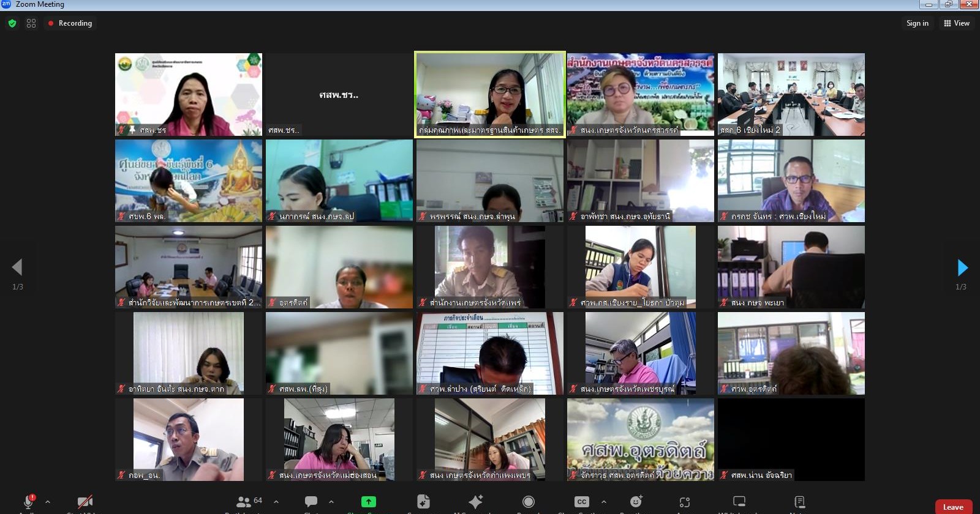This screenshot has width=980, height=514.
Task: Select the อุตรดิตถ์ participant video tile
Action: pos(339,267)
